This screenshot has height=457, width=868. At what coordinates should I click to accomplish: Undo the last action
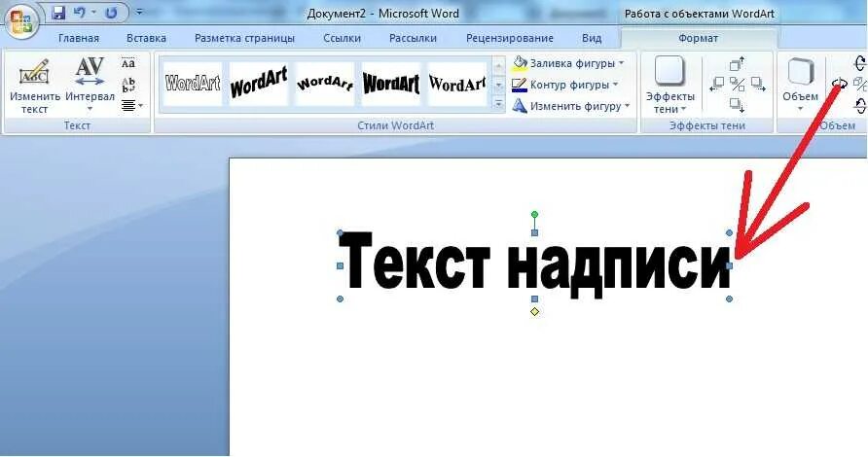[x=80, y=13]
